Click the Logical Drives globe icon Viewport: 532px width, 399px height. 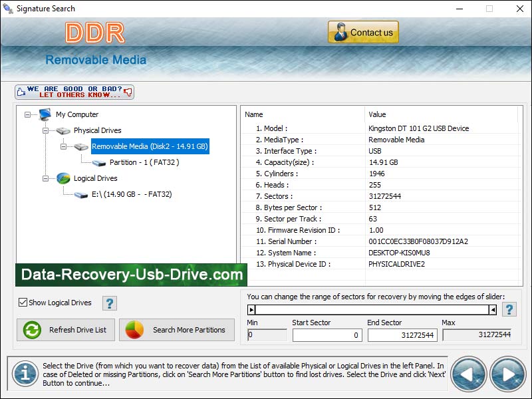(x=63, y=178)
